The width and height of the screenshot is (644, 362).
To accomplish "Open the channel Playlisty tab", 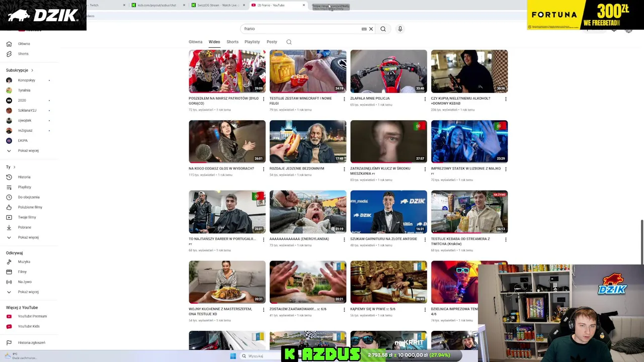I will click(252, 42).
